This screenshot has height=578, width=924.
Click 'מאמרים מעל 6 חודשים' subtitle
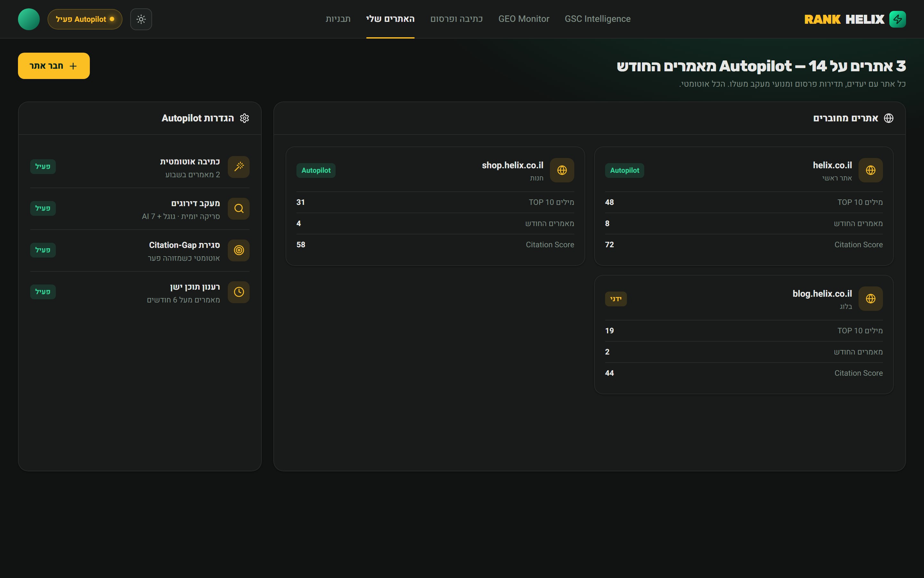point(183,300)
